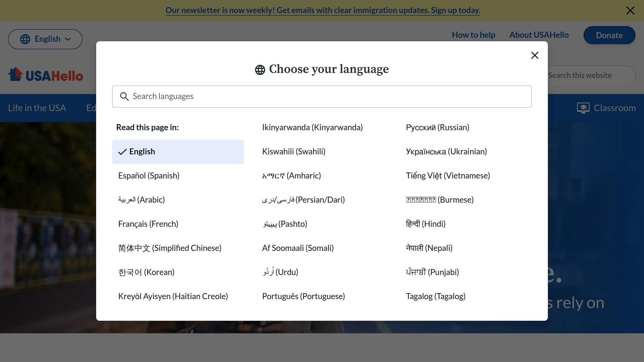
Task: Go to About USAHello page
Action: (x=539, y=35)
